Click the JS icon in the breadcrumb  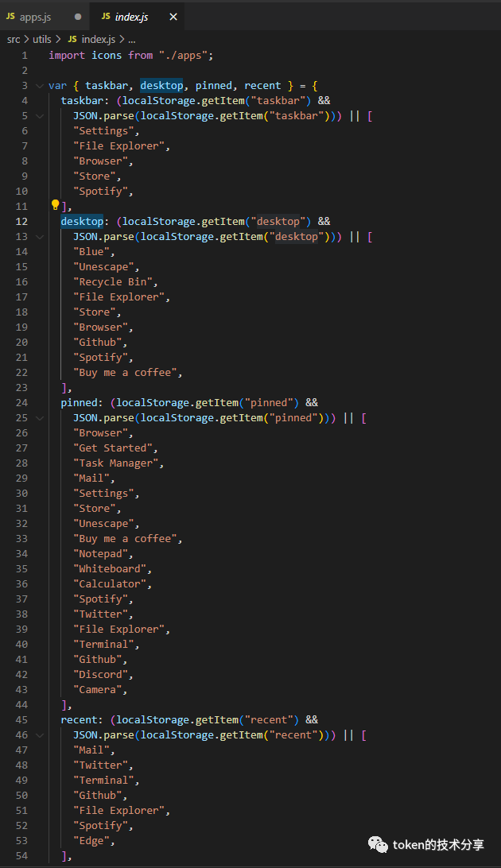click(72, 39)
